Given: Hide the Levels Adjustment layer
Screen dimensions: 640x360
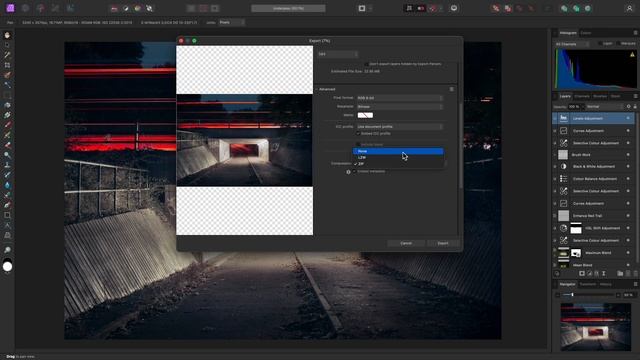Looking at the screenshot, I should (628, 118).
